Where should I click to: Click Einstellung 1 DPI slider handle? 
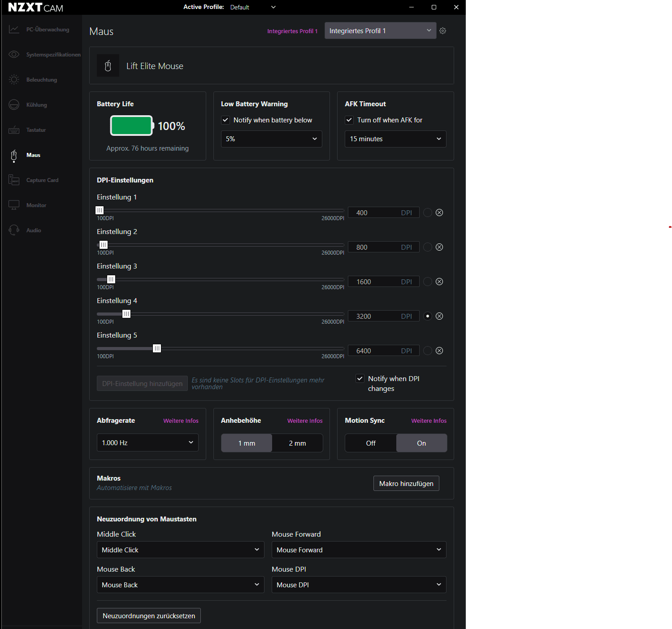[100, 210]
